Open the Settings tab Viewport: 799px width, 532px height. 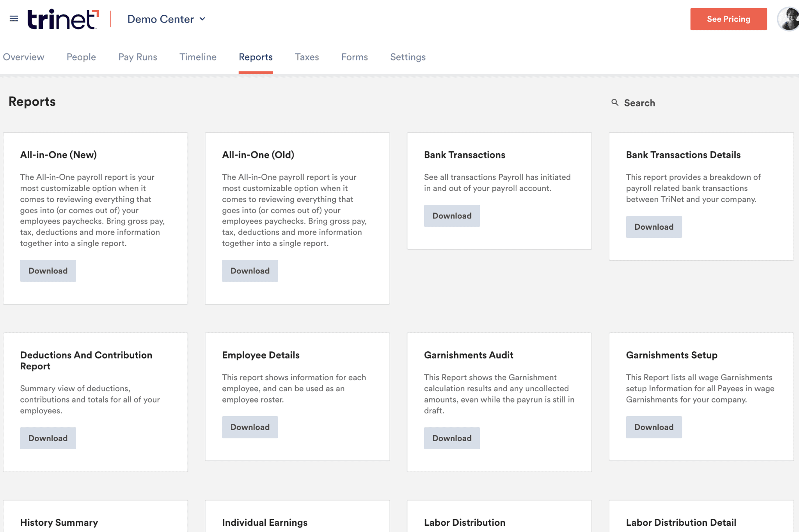coord(408,57)
